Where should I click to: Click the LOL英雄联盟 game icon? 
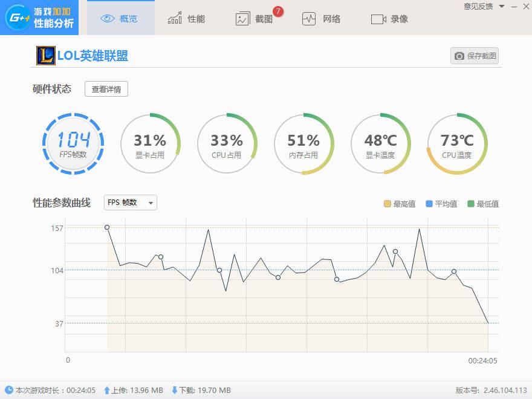46,56
